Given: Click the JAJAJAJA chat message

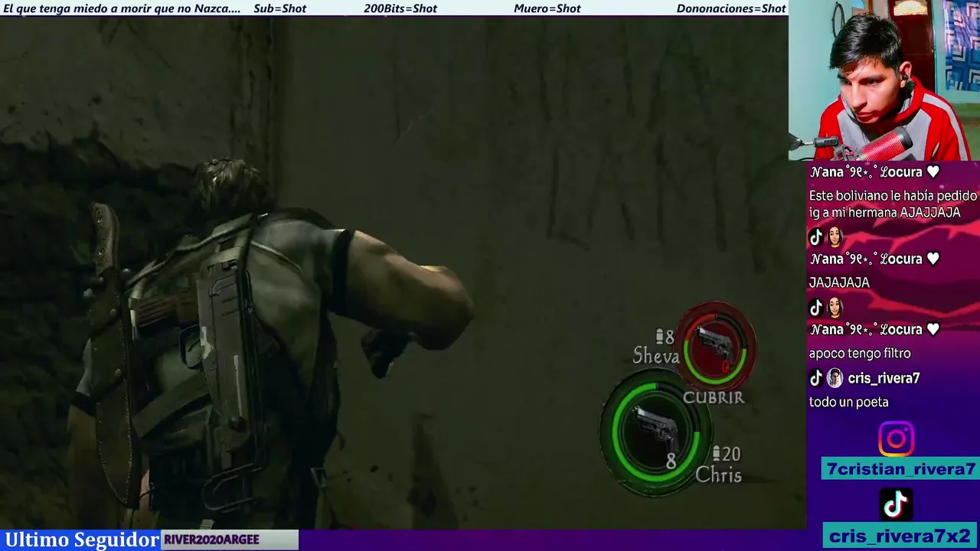Looking at the screenshot, I should pyautogui.click(x=839, y=282).
